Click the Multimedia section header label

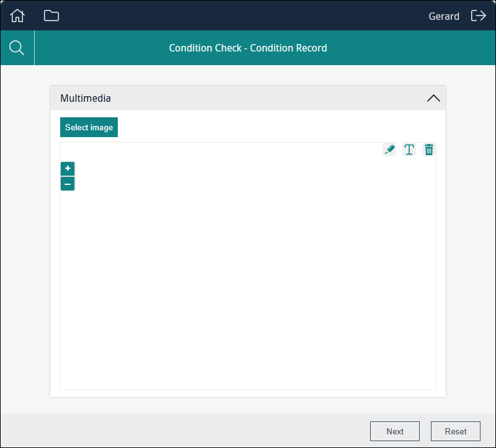click(86, 98)
